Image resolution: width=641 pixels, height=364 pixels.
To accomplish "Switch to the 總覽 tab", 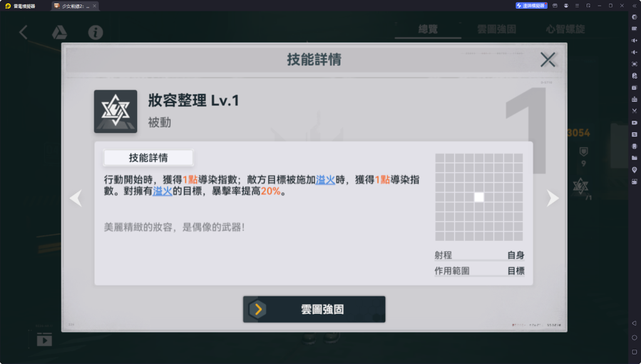I will coord(428,29).
